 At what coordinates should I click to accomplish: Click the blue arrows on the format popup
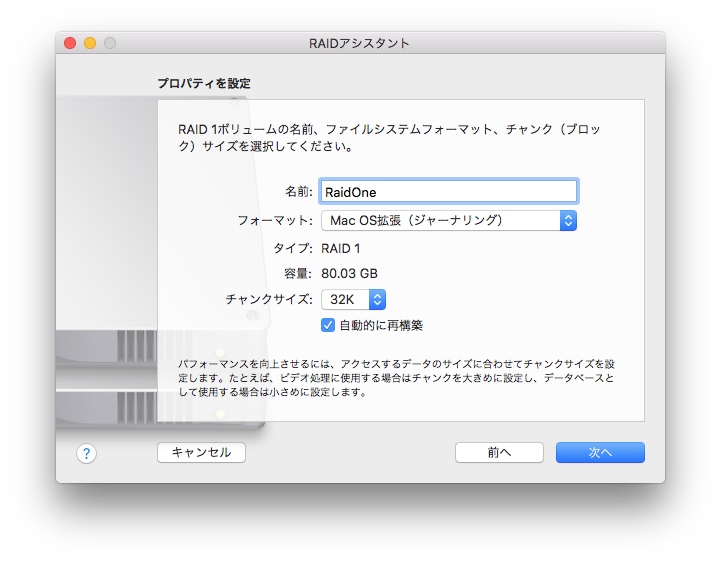tap(568, 221)
